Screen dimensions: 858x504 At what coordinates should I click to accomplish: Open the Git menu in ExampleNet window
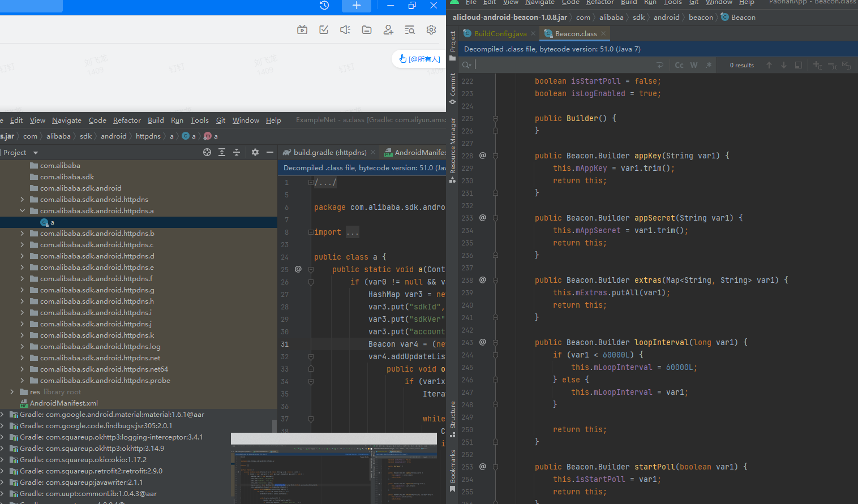(x=221, y=120)
